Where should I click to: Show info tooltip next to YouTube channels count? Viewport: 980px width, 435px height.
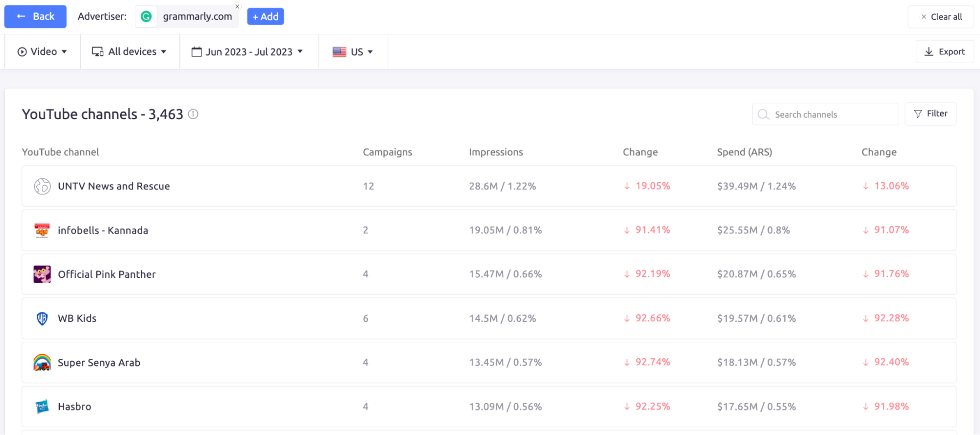(193, 114)
